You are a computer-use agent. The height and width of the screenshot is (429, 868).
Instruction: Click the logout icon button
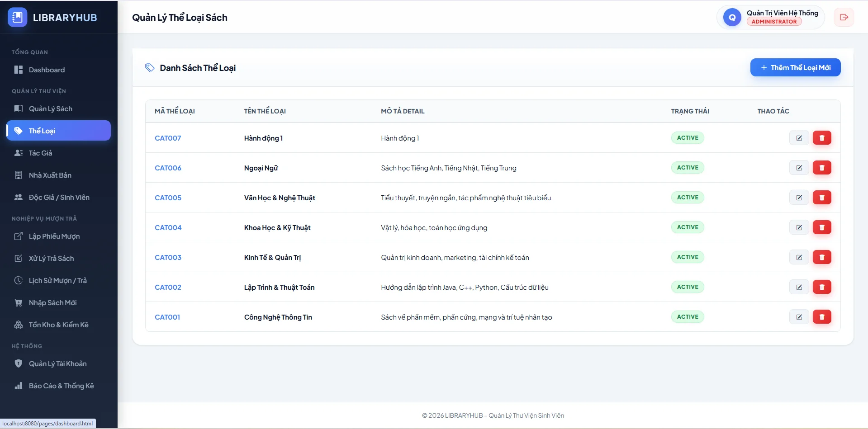pyautogui.click(x=844, y=17)
